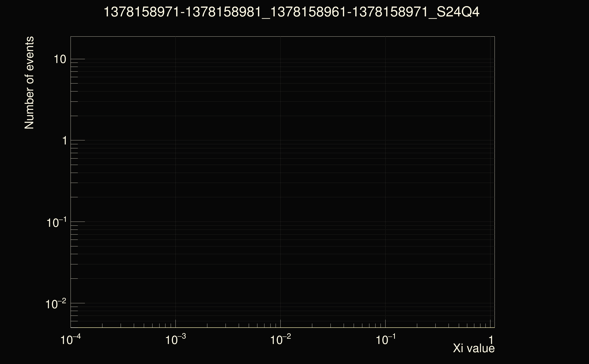Screen dimensions: 589x364
Task: Click the x-axis major tick at 10⁻³
Action: [x=175, y=324]
